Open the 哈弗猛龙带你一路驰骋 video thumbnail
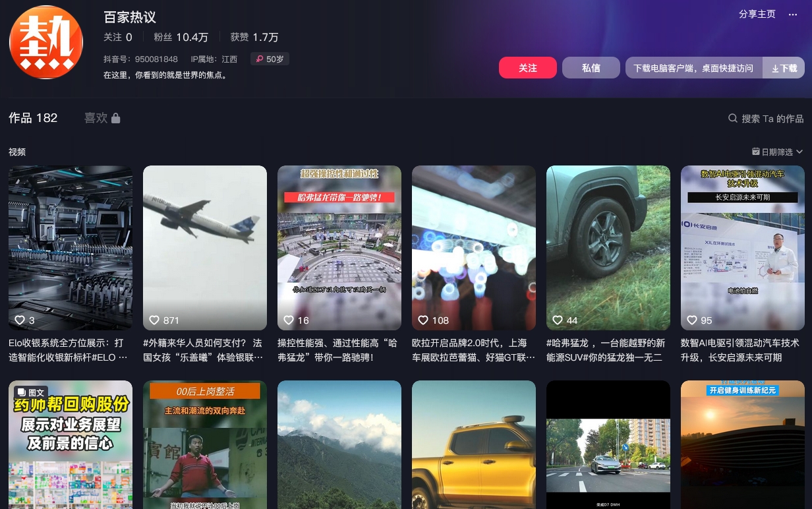The width and height of the screenshot is (812, 509). 339,248
